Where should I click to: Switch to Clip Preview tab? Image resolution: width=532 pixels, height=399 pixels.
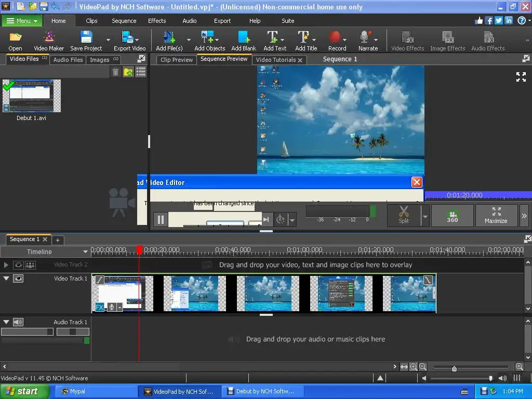pyautogui.click(x=177, y=60)
